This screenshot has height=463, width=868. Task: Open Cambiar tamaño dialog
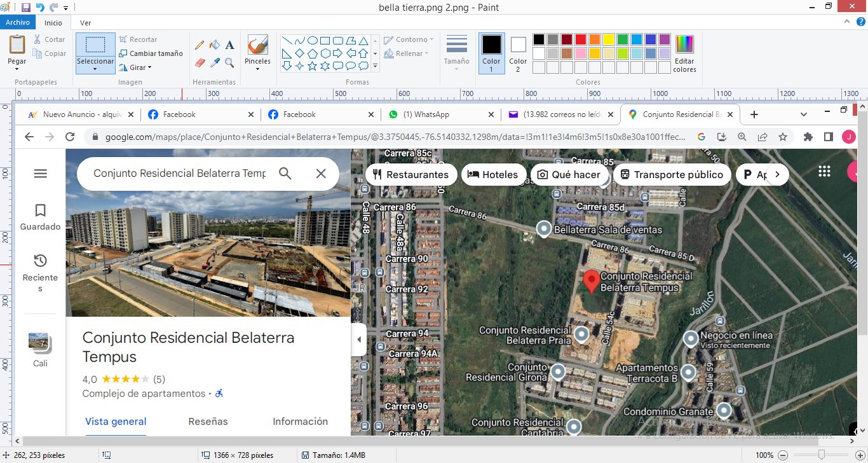[151, 53]
